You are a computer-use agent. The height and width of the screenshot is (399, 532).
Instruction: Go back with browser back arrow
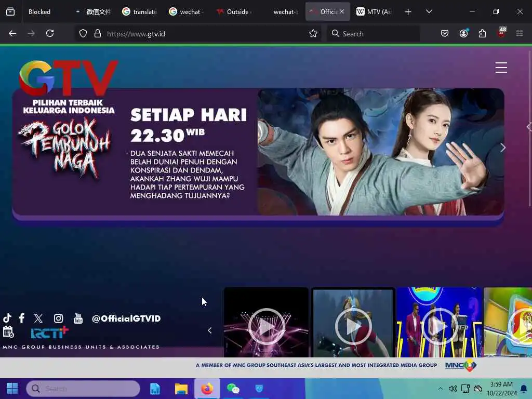point(12,33)
